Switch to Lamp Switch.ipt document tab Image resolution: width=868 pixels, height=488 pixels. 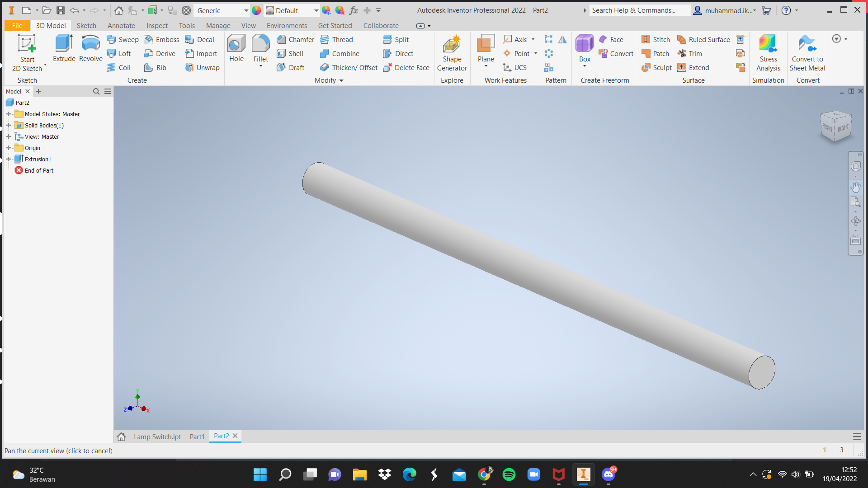coord(157,436)
